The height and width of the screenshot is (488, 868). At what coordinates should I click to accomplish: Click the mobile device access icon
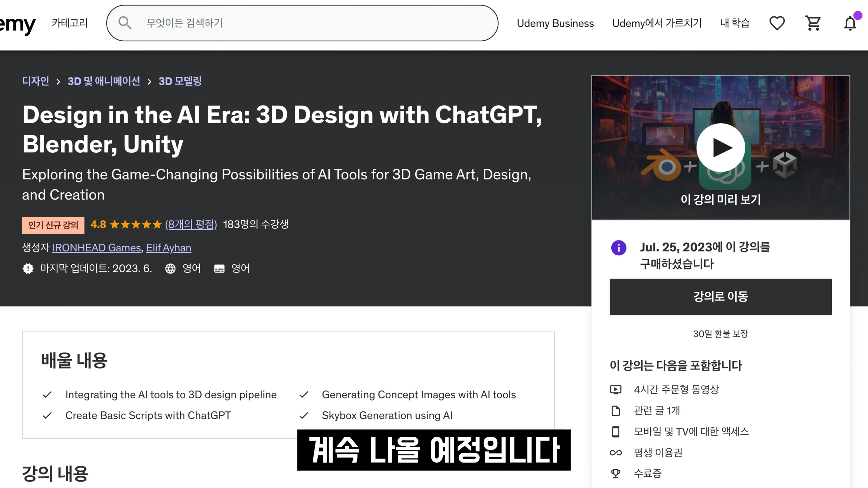pyautogui.click(x=615, y=432)
